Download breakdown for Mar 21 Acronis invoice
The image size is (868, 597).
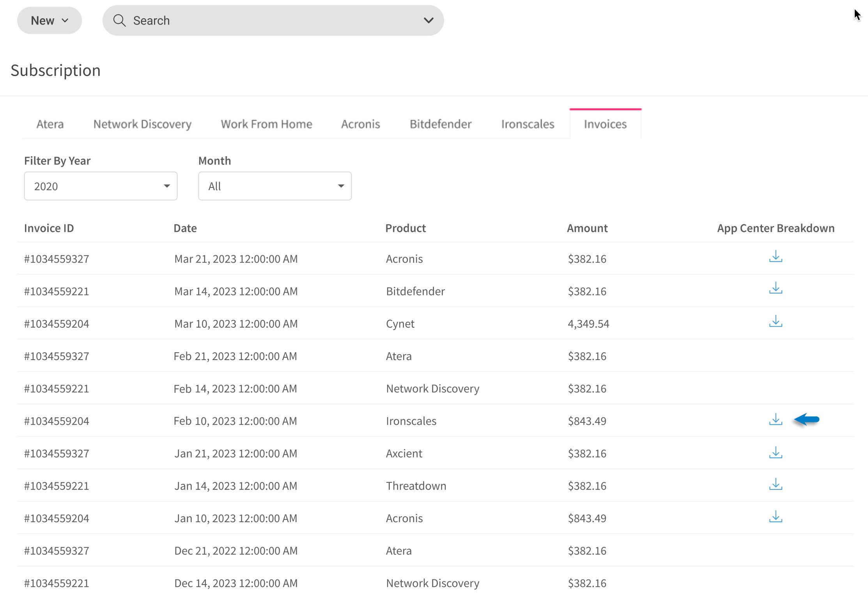pyautogui.click(x=776, y=257)
